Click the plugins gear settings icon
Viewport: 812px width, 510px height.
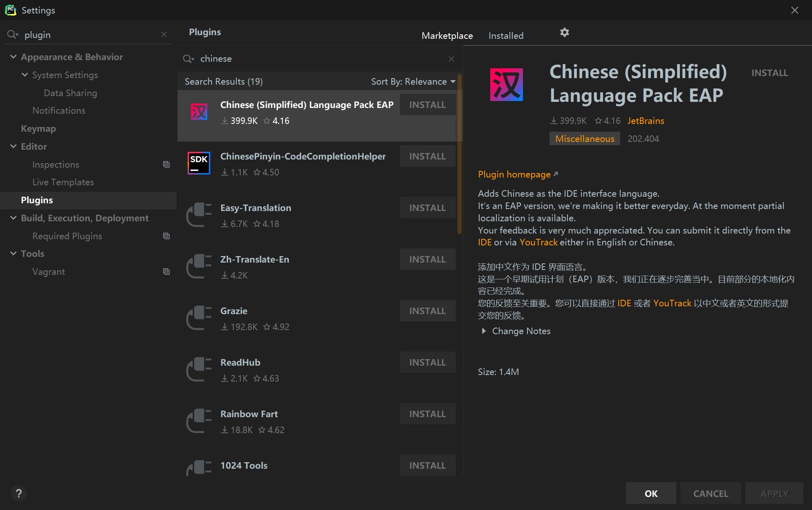(564, 33)
